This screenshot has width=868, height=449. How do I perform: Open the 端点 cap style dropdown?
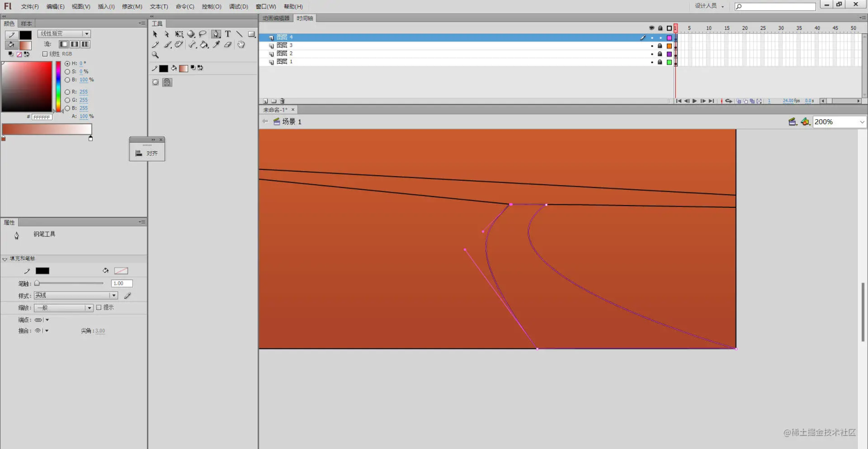click(x=42, y=320)
